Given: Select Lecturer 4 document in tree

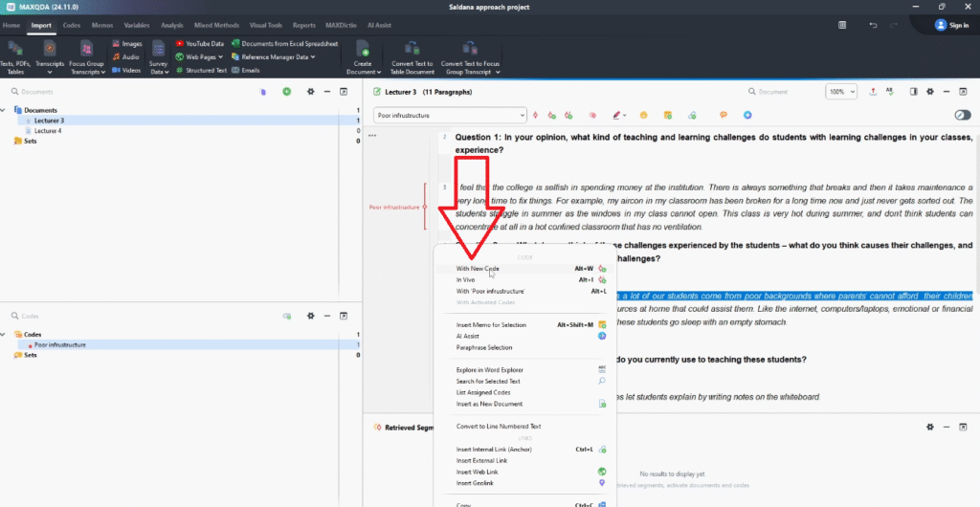Looking at the screenshot, I should point(48,131).
